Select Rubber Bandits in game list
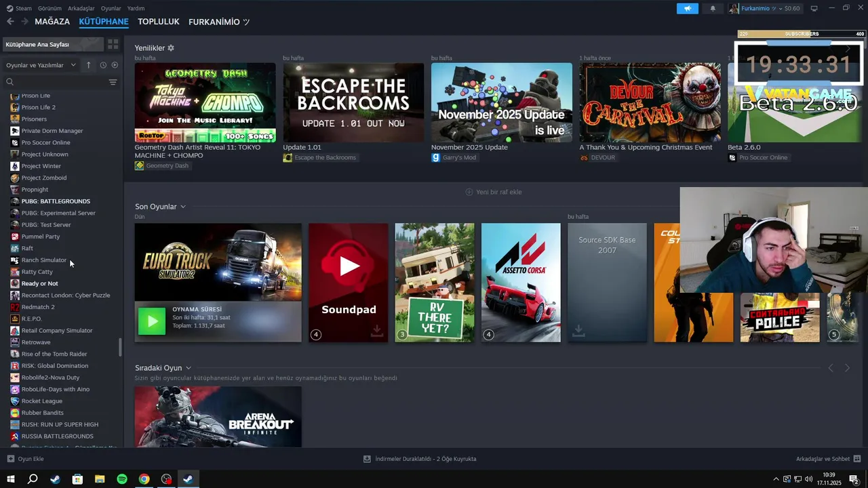The width and height of the screenshot is (868, 488). tap(42, 413)
